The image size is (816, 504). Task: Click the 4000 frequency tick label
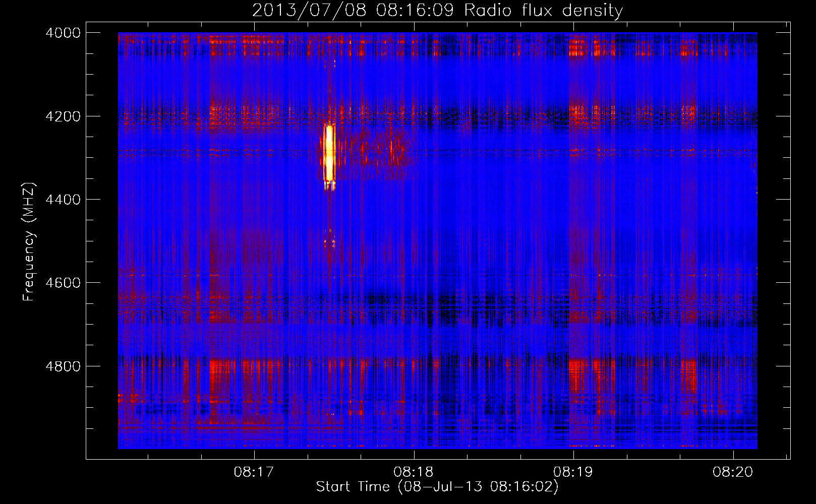(63, 33)
